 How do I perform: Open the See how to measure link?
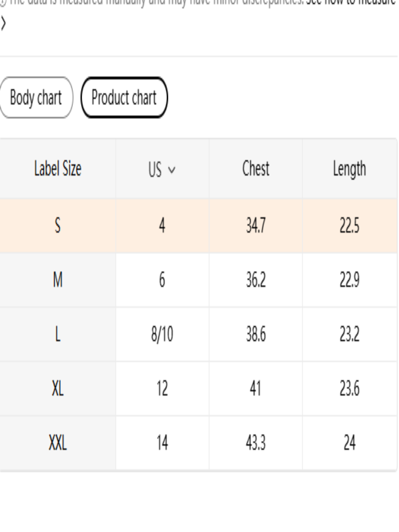(x=351, y=2)
